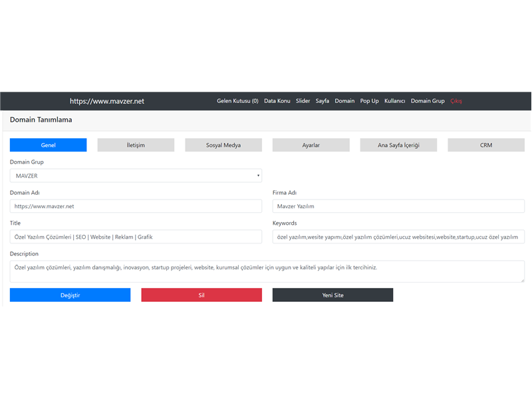Click the Firma Adı input field
This screenshot has width=532, height=399.
pyautogui.click(x=398, y=206)
